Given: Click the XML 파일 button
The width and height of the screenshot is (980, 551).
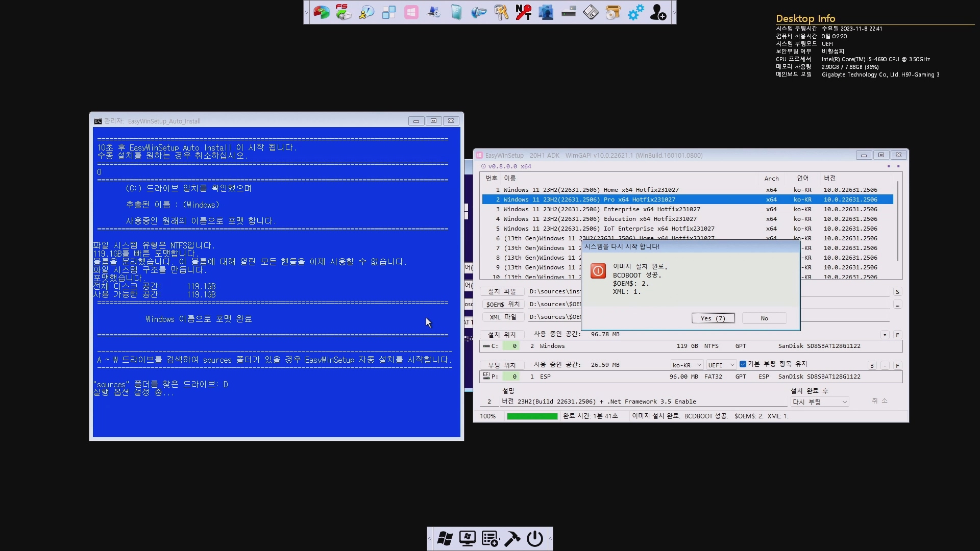Looking at the screenshot, I should tap(503, 317).
